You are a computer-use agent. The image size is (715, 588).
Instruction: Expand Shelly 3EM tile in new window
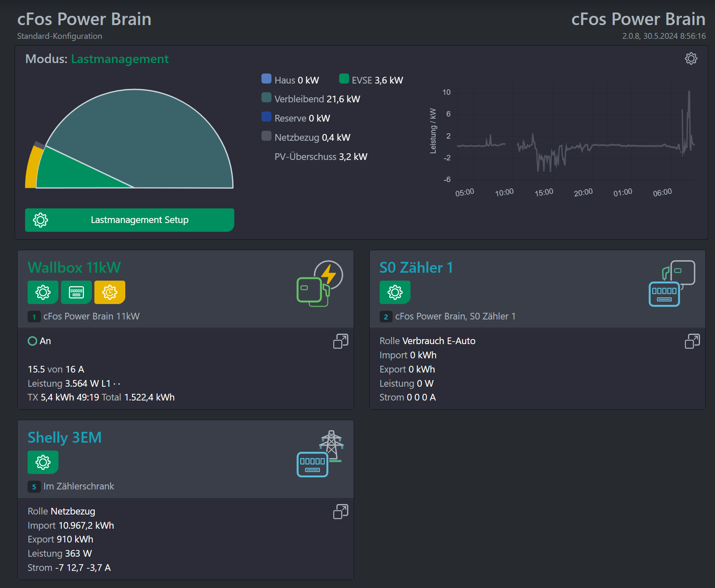tap(341, 511)
